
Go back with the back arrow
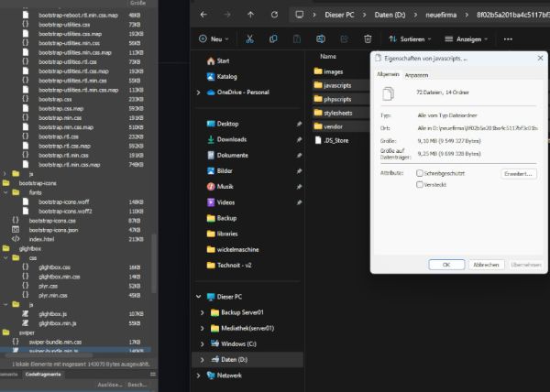pyautogui.click(x=203, y=16)
